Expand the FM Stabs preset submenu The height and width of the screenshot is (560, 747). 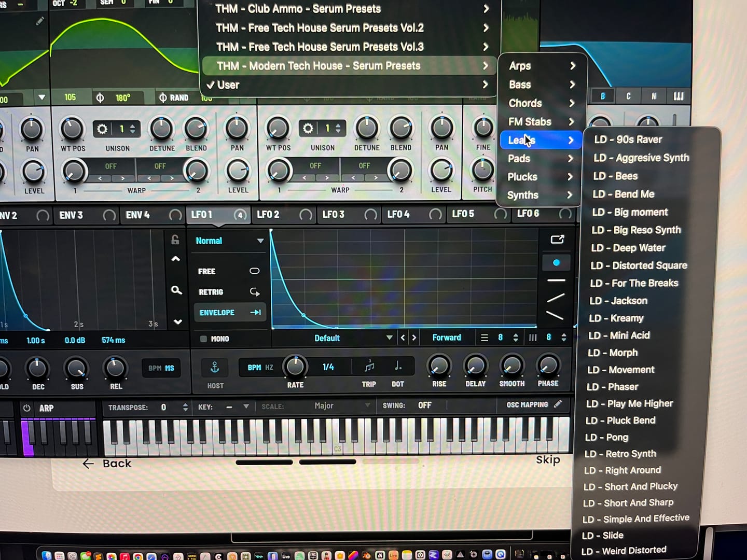click(542, 122)
